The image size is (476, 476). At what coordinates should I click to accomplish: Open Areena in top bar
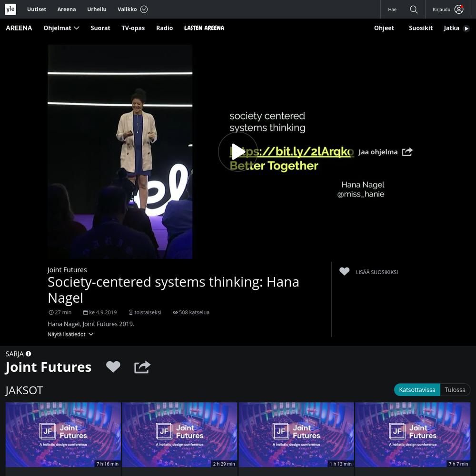pyautogui.click(x=67, y=10)
